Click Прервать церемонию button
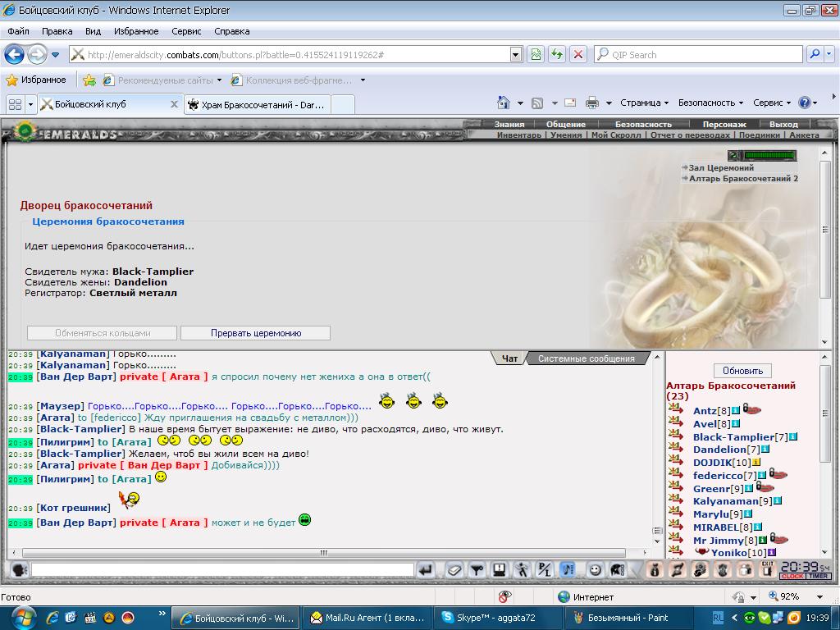 click(x=256, y=333)
